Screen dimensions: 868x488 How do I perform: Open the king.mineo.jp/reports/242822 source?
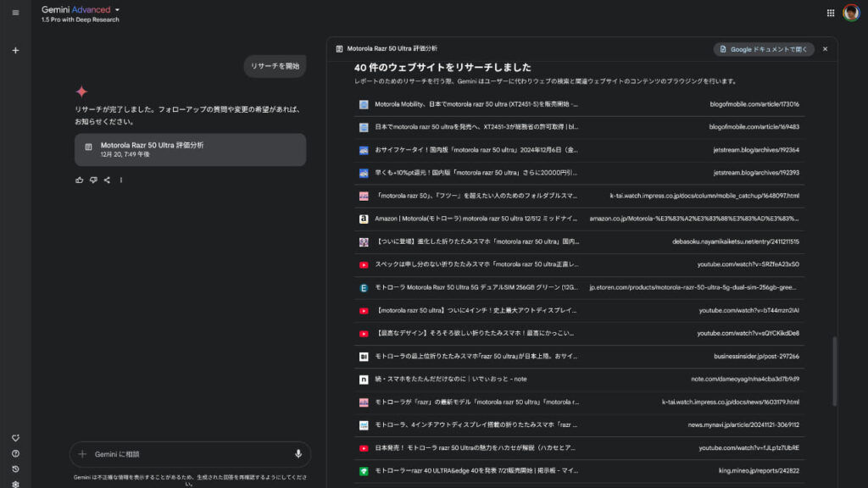coord(579,471)
